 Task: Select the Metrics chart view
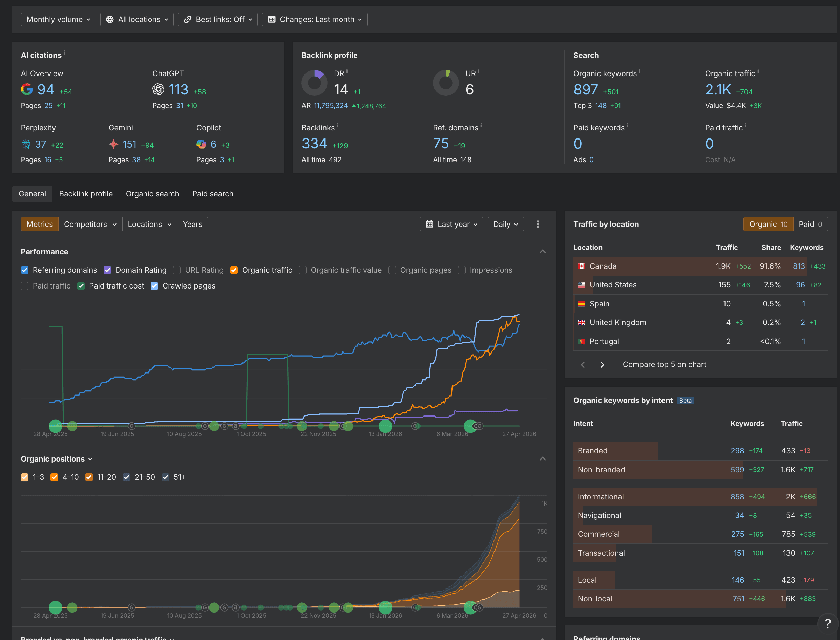coord(40,225)
